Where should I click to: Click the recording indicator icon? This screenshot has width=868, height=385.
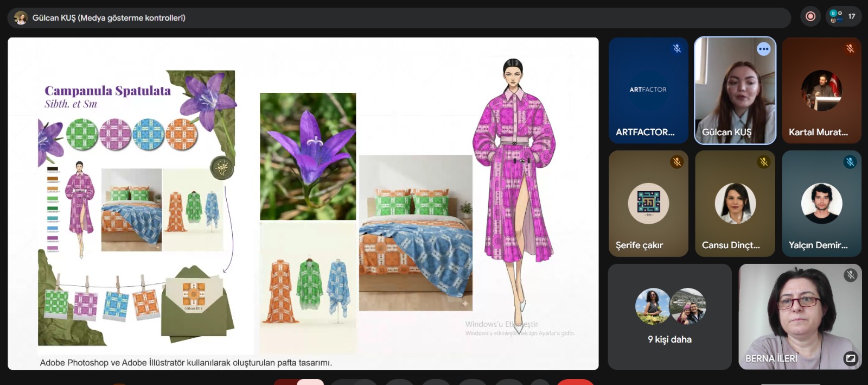pyautogui.click(x=810, y=17)
